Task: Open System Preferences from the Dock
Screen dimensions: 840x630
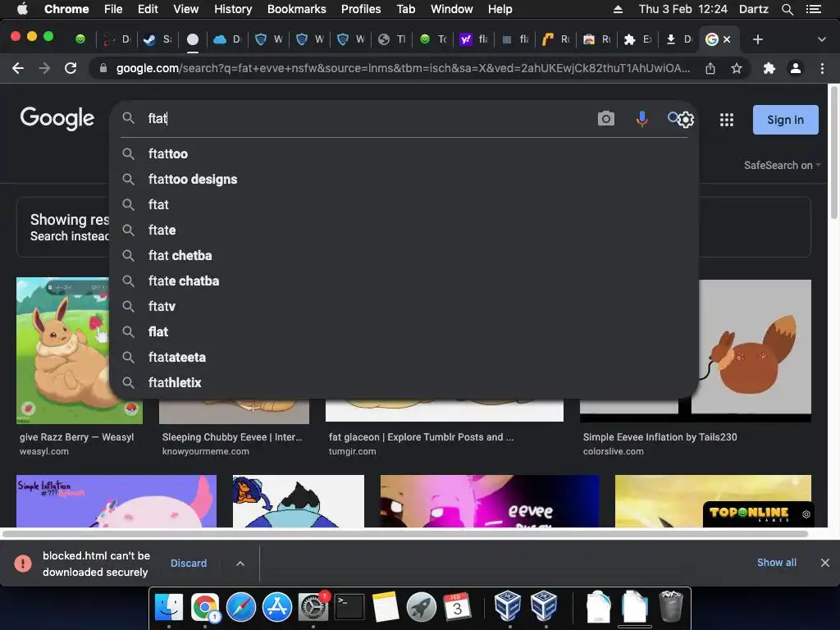Action: pyautogui.click(x=313, y=607)
